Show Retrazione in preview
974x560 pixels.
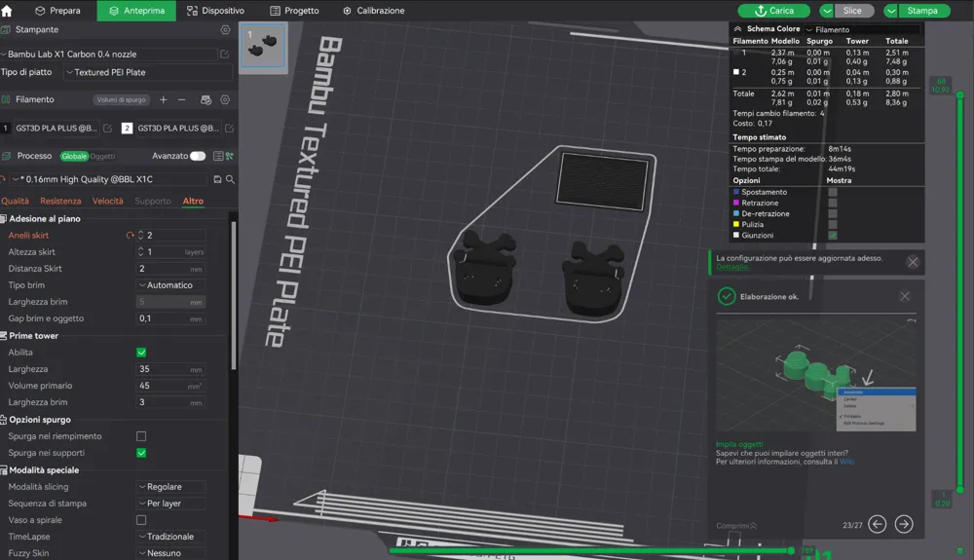coord(833,203)
